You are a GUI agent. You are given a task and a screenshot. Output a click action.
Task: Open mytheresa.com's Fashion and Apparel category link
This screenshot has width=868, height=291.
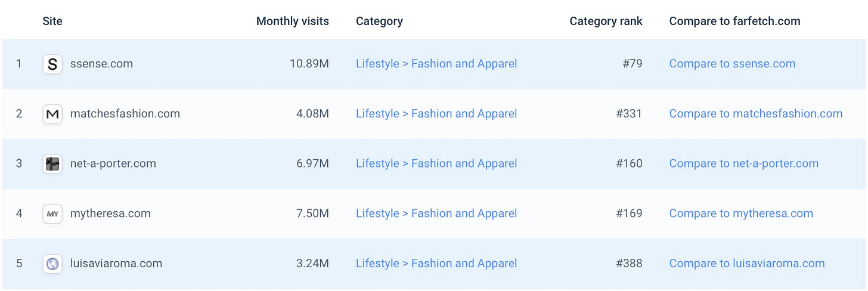click(x=436, y=213)
